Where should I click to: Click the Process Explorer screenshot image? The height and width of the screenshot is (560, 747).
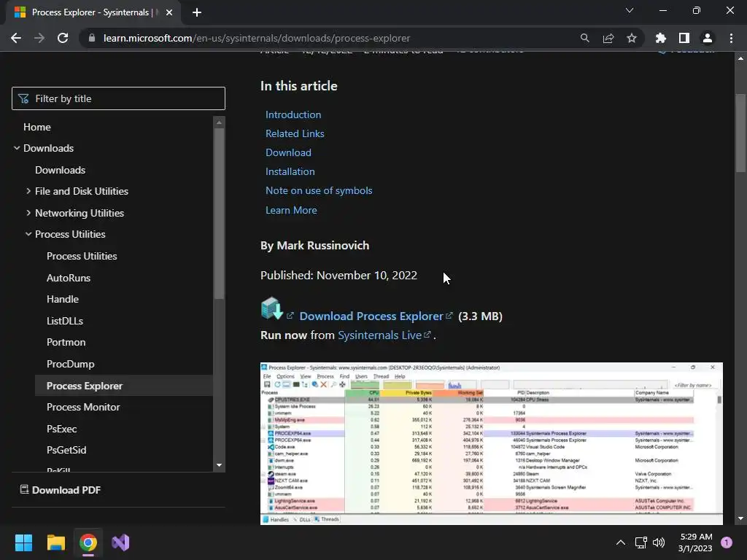[x=491, y=443]
